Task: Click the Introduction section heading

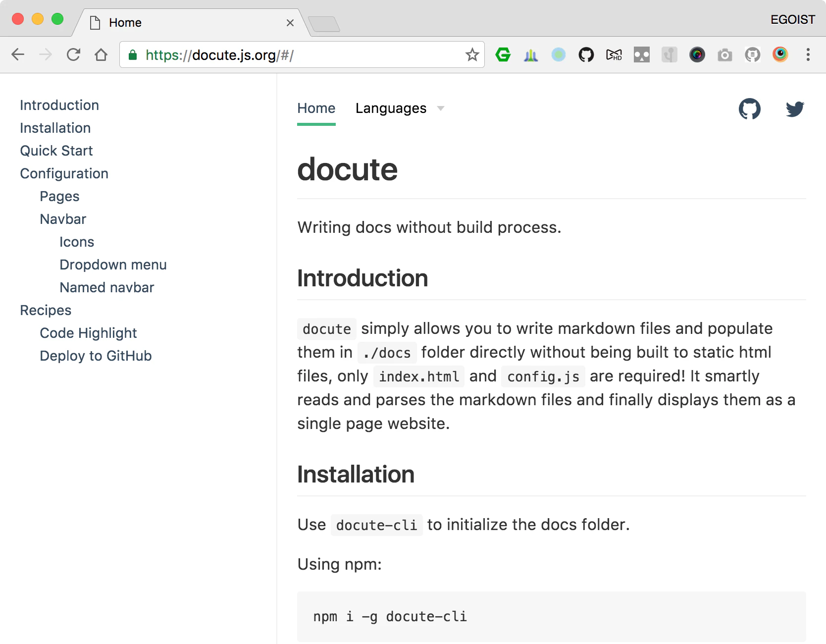Action: (x=362, y=278)
